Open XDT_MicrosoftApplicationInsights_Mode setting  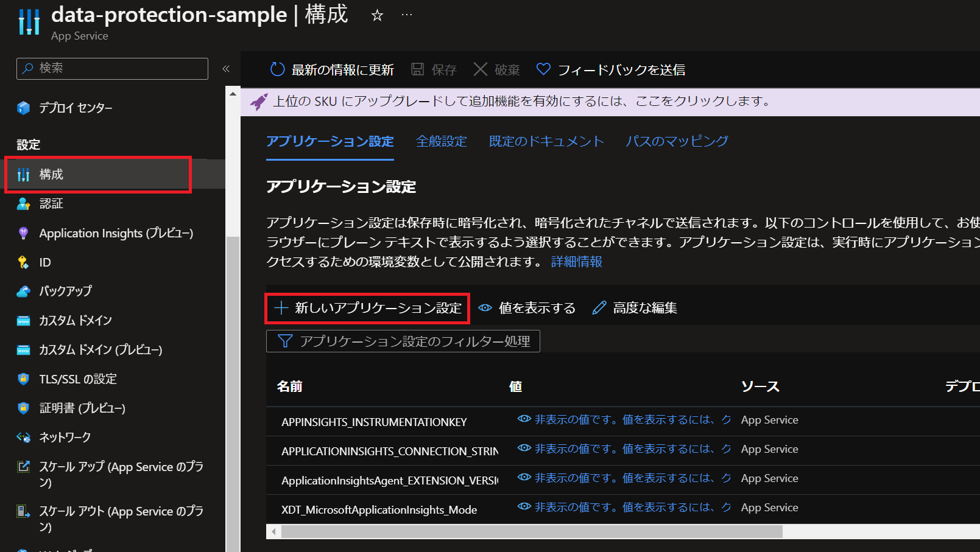379,509
